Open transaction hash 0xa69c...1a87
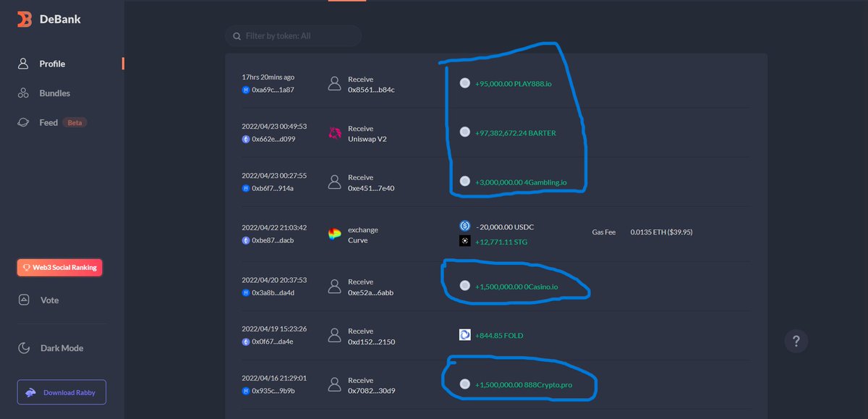Image resolution: width=868 pixels, height=419 pixels. pos(273,90)
